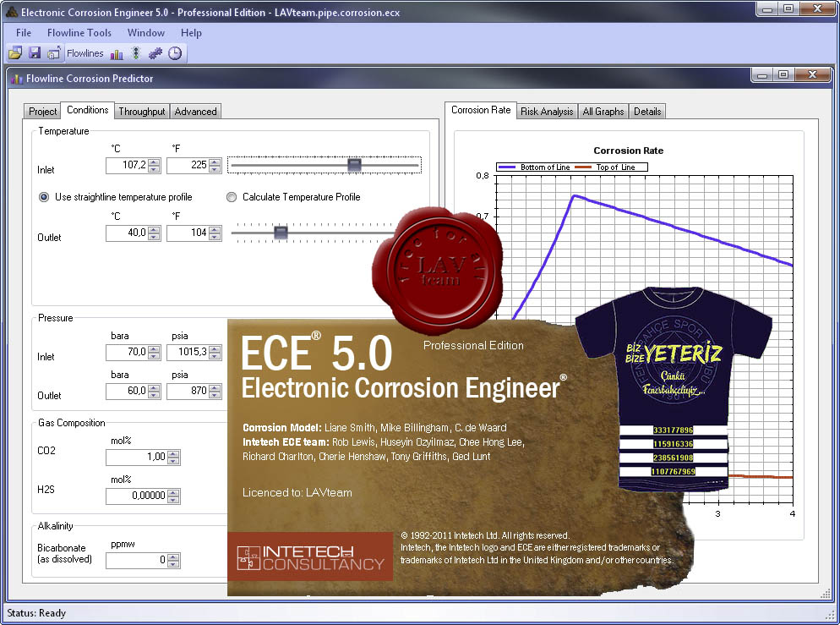This screenshot has height=625, width=840.
Task: Click the Top of Line legend entry
Action: [x=605, y=167]
